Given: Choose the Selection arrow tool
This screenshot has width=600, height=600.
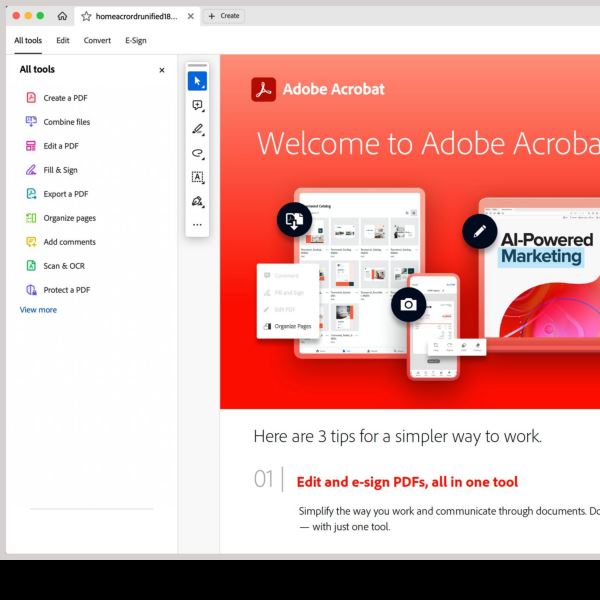Looking at the screenshot, I should [197, 81].
